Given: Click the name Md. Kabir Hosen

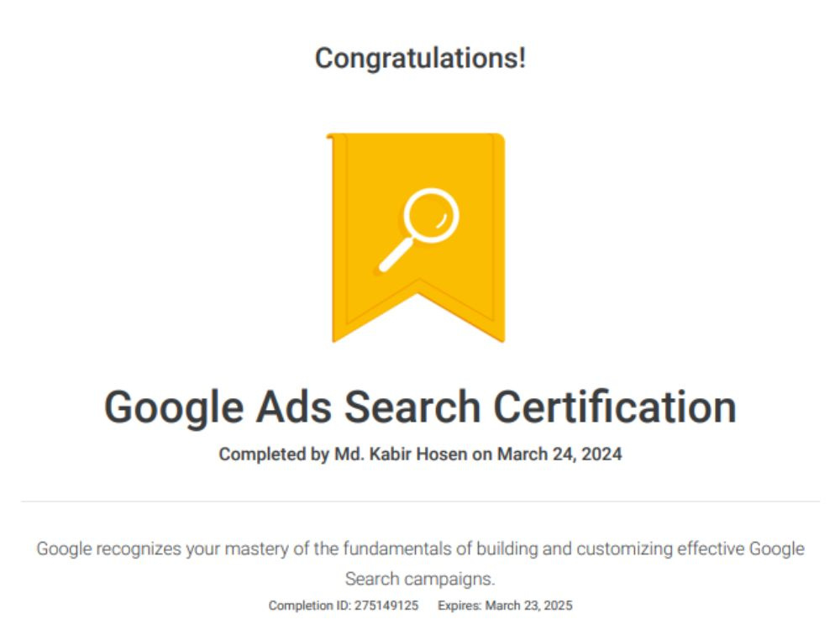Looking at the screenshot, I should coord(401,454).
